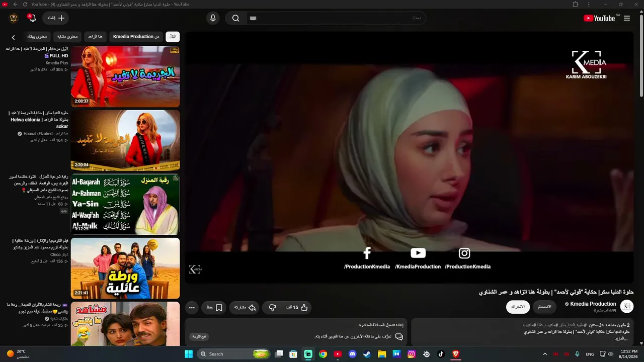Share the video (مشاركة)
This screenshot has width=644, height=362.
[245, 308]
